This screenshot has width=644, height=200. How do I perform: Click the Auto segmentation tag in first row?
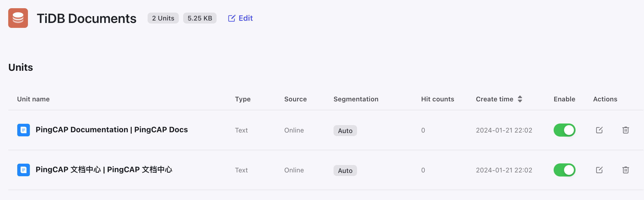pyautogui.click(x=345, y=131)
